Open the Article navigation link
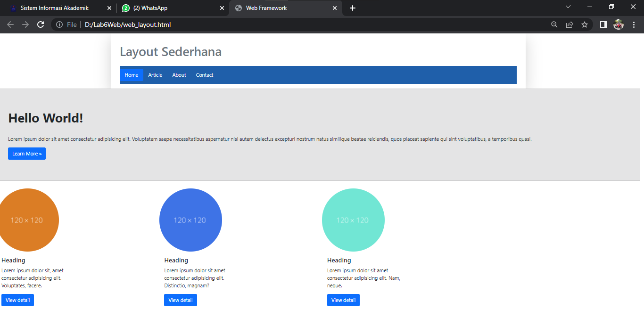Image resolution: width=644 pixels, height=334 pixels. (x=155, y=74)
